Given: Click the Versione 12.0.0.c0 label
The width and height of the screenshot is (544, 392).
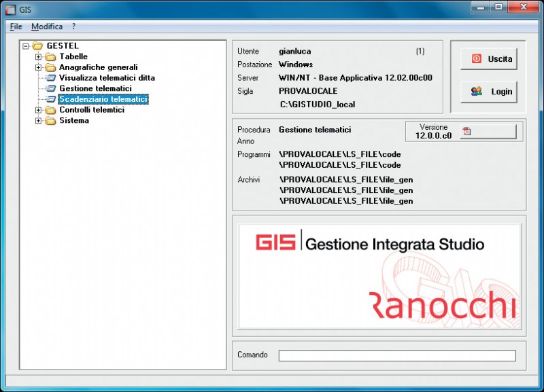Looking at the screenshot, I should point(433,131).
